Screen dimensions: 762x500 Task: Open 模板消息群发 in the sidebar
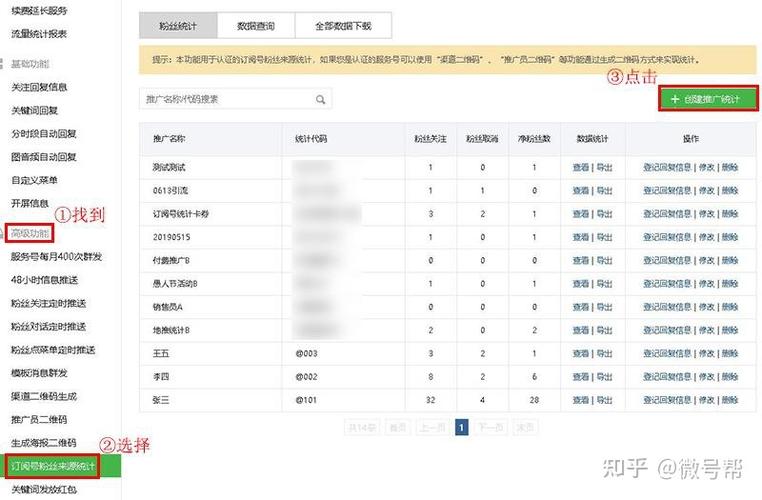click(x=39, y=373)
